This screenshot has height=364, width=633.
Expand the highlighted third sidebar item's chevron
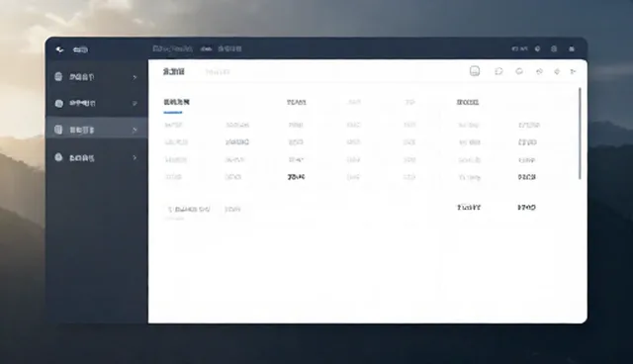pos(135,130)
